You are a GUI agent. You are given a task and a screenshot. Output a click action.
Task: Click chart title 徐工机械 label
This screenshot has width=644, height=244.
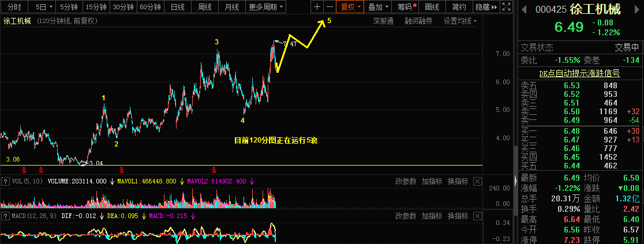tap(17, 21)
